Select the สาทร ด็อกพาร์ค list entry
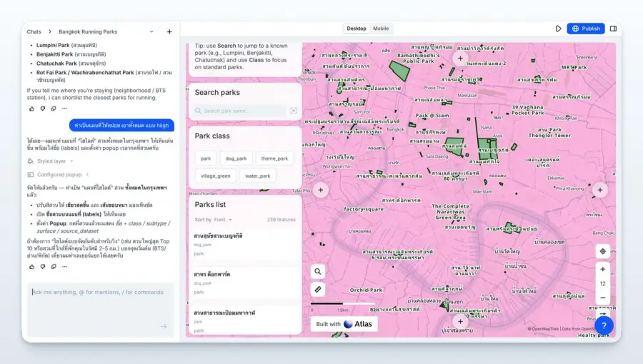This screenshot has height=364, width=643. pyautogui.click(x=244, y=283)
